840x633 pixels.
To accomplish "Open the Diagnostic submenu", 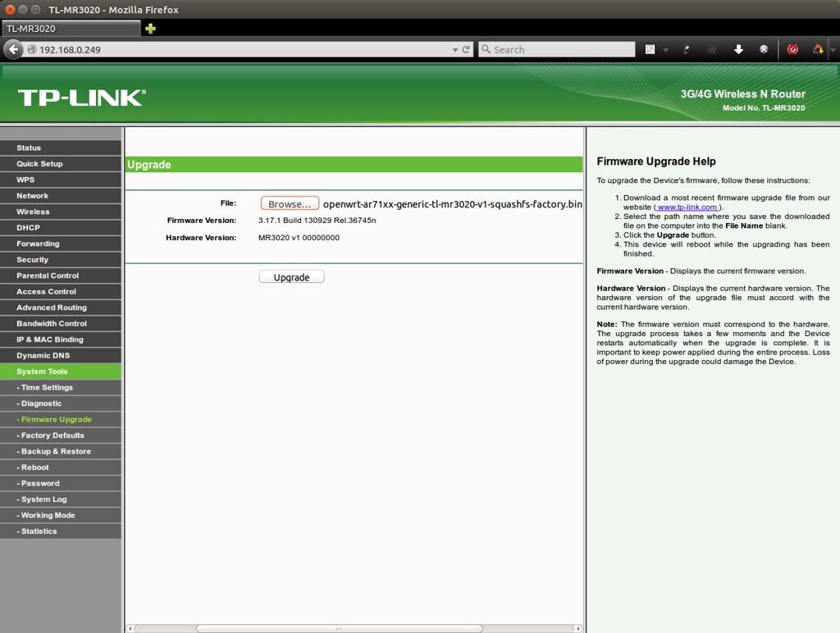I will pyautogui.click(x=61, y=403).
